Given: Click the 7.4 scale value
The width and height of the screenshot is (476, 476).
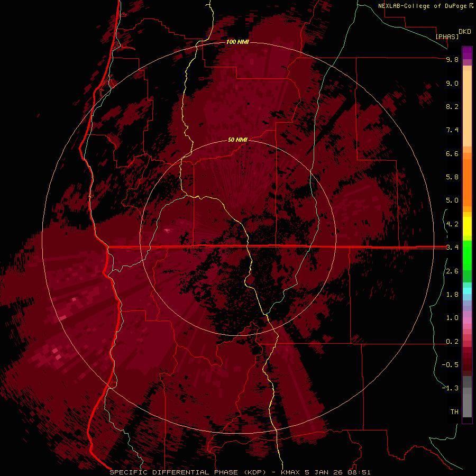Looking at the screenshot, I should (452, 130).
